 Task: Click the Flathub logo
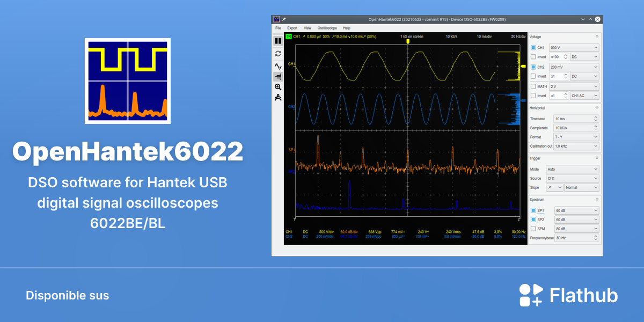click(568, 295)
